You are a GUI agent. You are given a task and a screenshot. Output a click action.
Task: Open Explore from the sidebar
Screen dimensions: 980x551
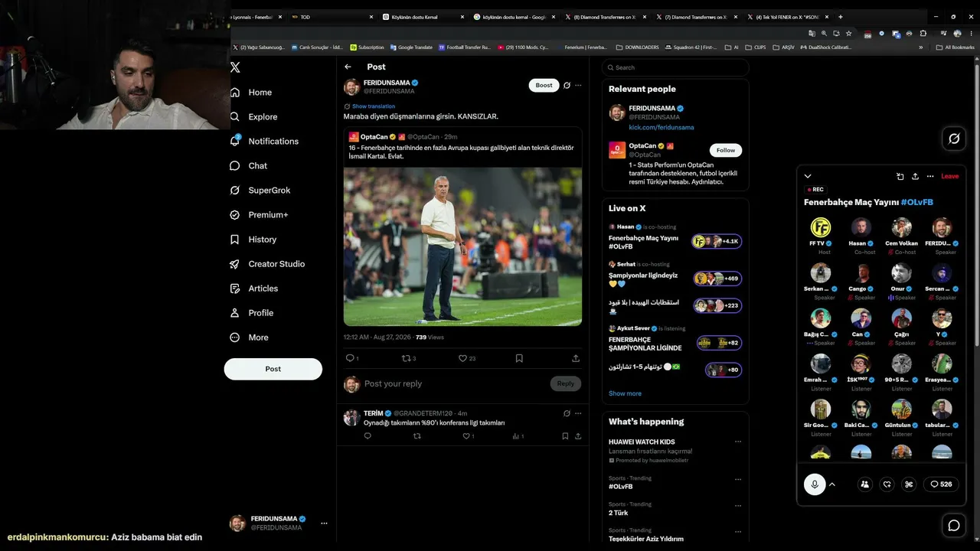(253, 117)
